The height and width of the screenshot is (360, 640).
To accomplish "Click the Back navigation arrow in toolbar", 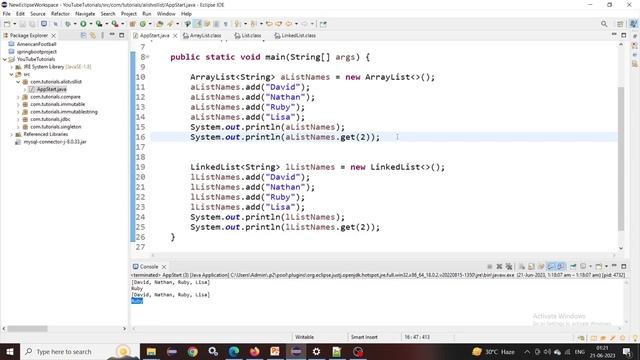I will [x=289, y=24].
